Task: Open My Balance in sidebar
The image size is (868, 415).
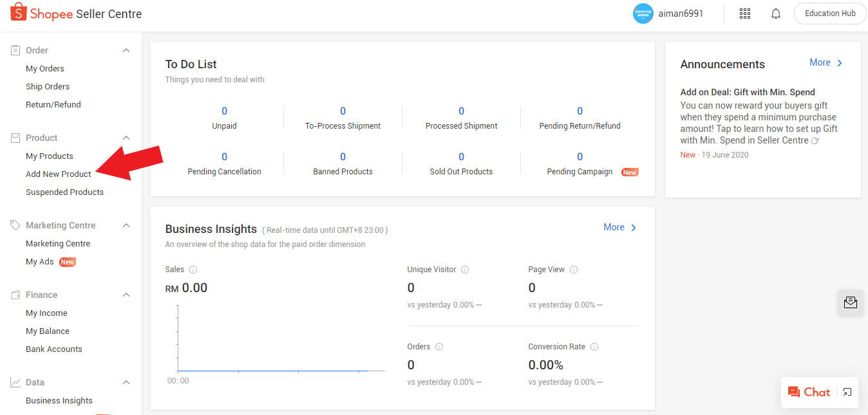Action: [48, 331]
